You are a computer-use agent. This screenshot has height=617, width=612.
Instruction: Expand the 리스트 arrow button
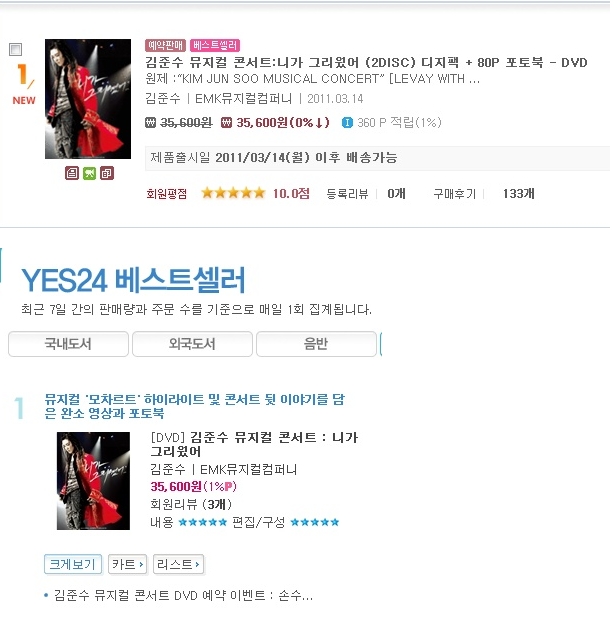tap(178, 565)
